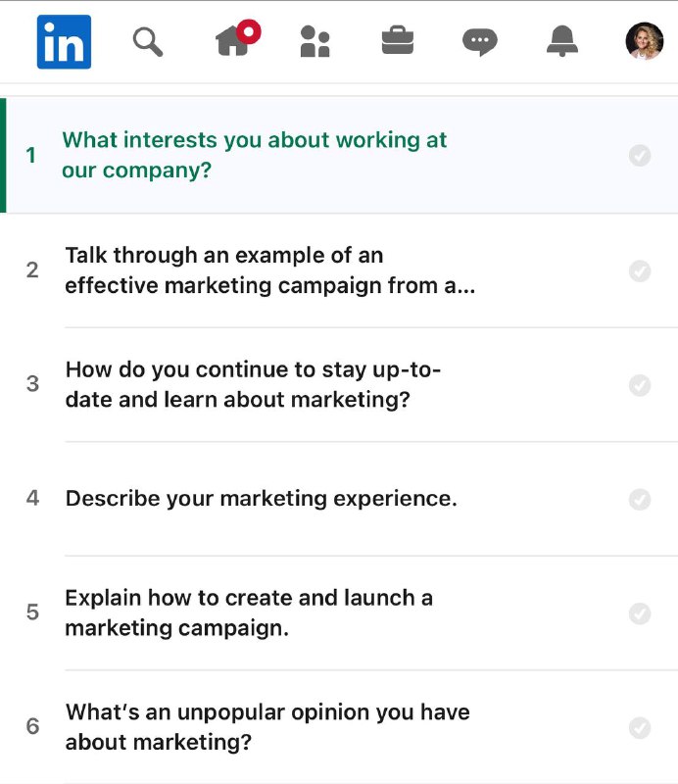Open the Jobs briefcase icon

(x=398, y=40)
